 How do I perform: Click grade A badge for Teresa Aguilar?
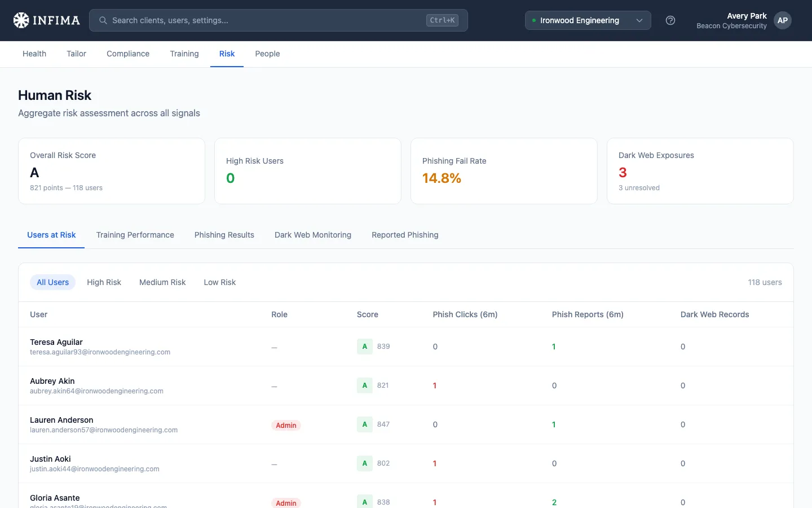365,347
